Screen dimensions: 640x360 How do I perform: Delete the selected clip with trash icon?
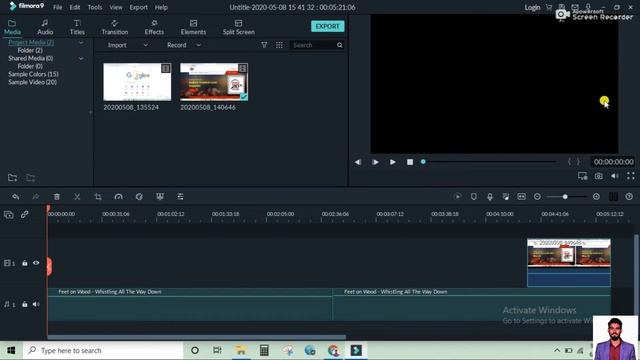[57, 197]
